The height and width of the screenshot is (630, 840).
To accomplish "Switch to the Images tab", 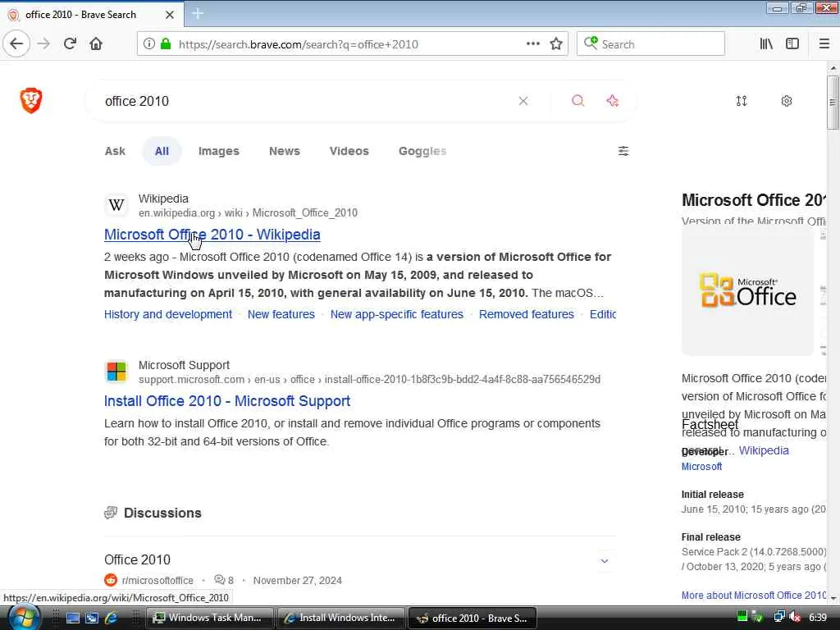I will pos(218,151).
